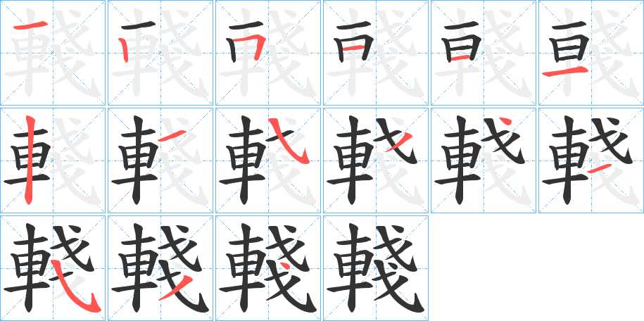Click the step six cell with long red horizontal stroke
644x321 pixels.
(591, 53)
